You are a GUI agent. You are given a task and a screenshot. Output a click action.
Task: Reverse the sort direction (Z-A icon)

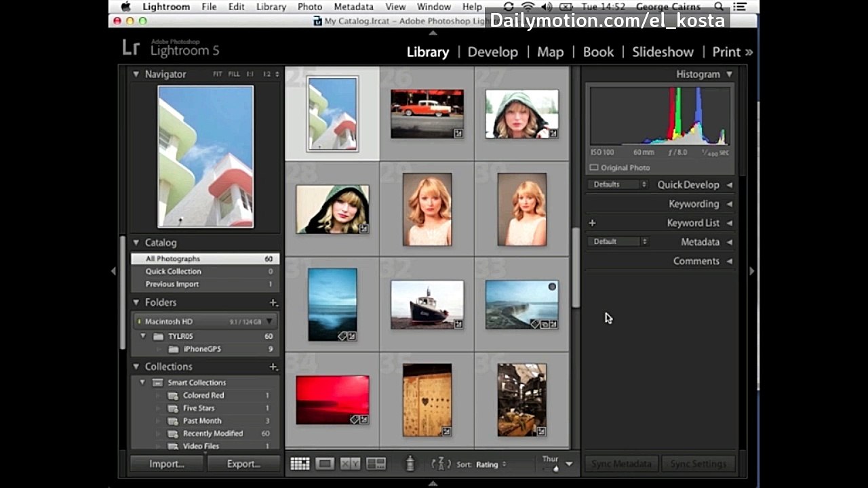[x=441, y=464]
